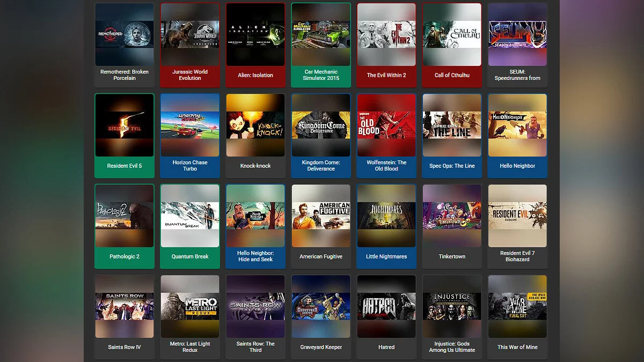Screen dimensions: 644x362
Task: Open the Spec Ops: The Line cover
Action: click(452, 125)
